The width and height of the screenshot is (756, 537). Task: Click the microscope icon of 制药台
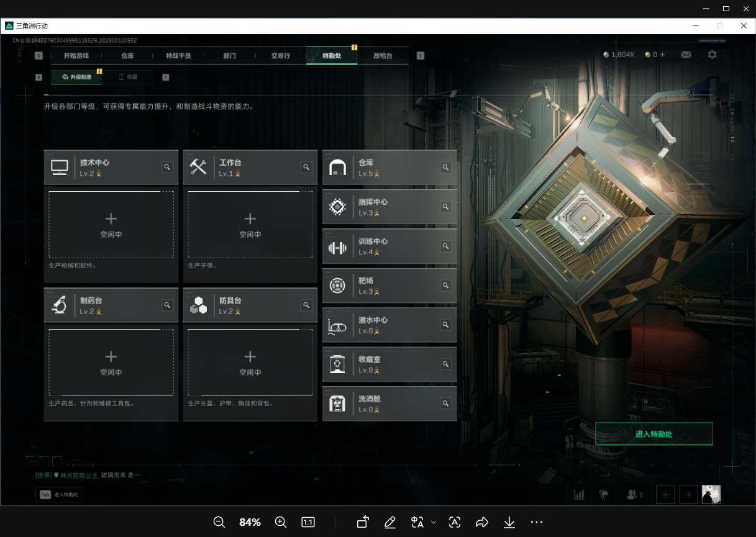click(60, 305)
